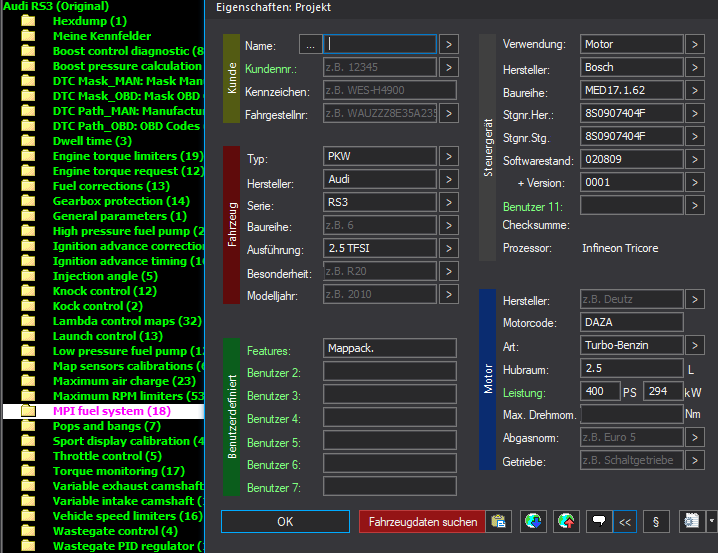Click the globe upload icon with red arrow
Screen dimensions: 718x553
tap(566, 521)
